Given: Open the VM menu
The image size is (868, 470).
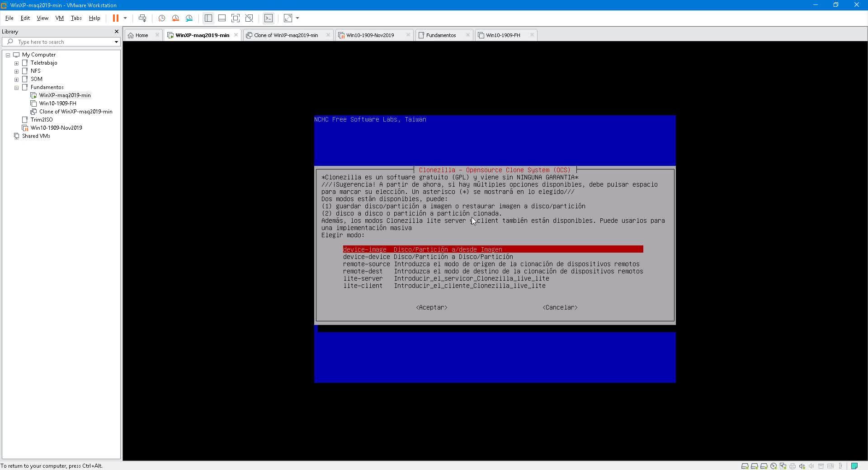Looking at the screenshot, I should 59,18.
